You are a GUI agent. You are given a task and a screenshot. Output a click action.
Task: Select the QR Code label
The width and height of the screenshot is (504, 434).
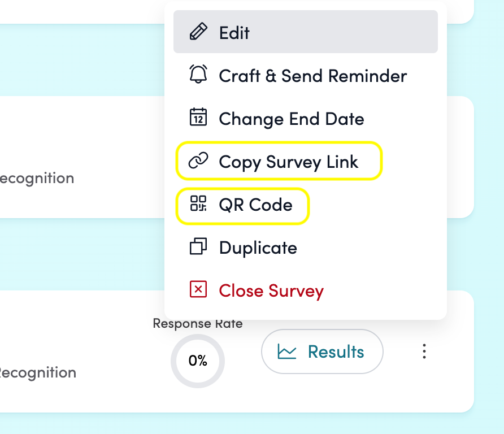[x=255, y=205]
